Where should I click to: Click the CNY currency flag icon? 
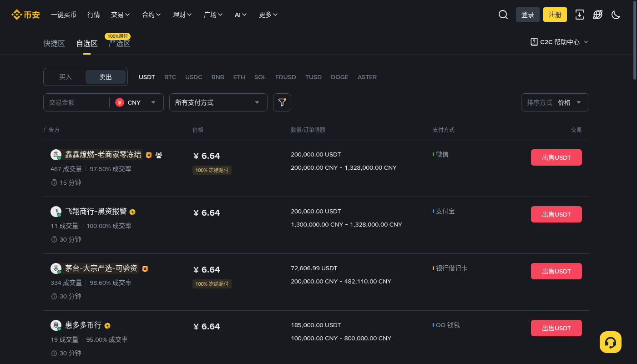120,102
